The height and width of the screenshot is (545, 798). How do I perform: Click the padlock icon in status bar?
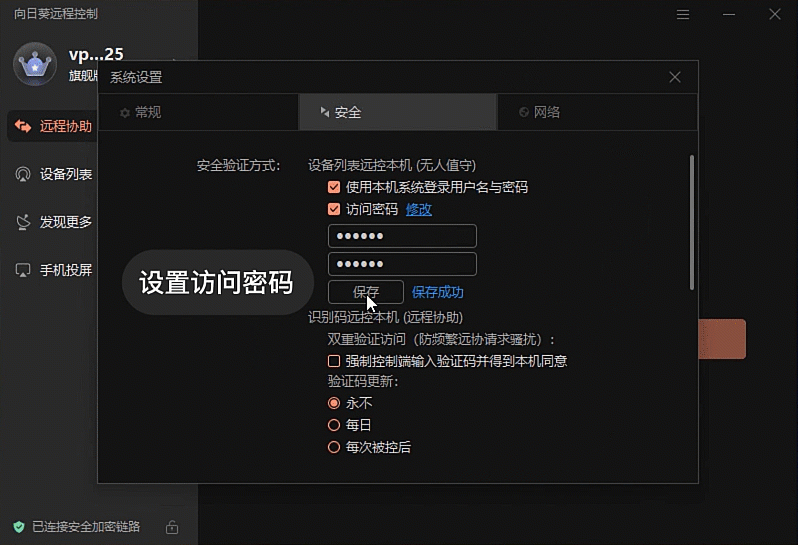172,526
